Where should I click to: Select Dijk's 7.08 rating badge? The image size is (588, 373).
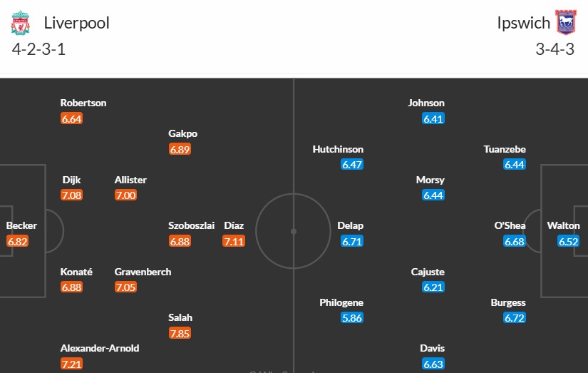click(x=71, y=195)
